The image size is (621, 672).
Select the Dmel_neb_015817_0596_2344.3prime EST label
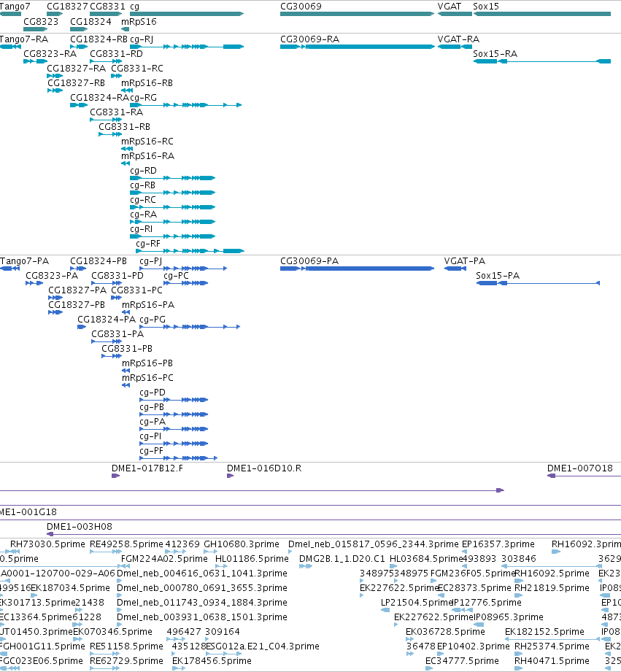(374, 544)
